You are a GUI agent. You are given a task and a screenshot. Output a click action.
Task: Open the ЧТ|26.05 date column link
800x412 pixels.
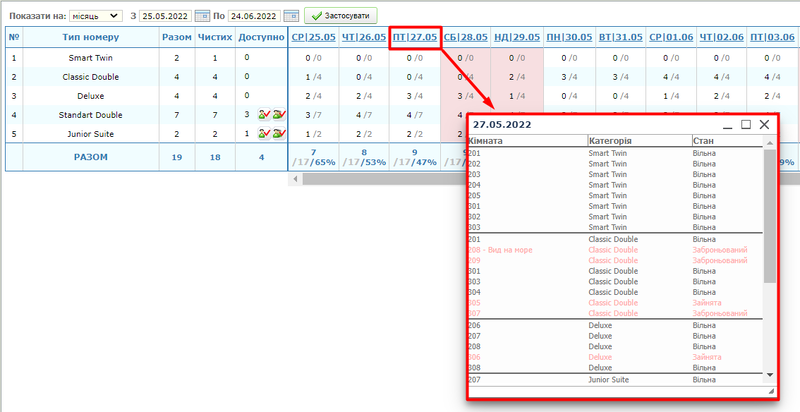point(364,37)
